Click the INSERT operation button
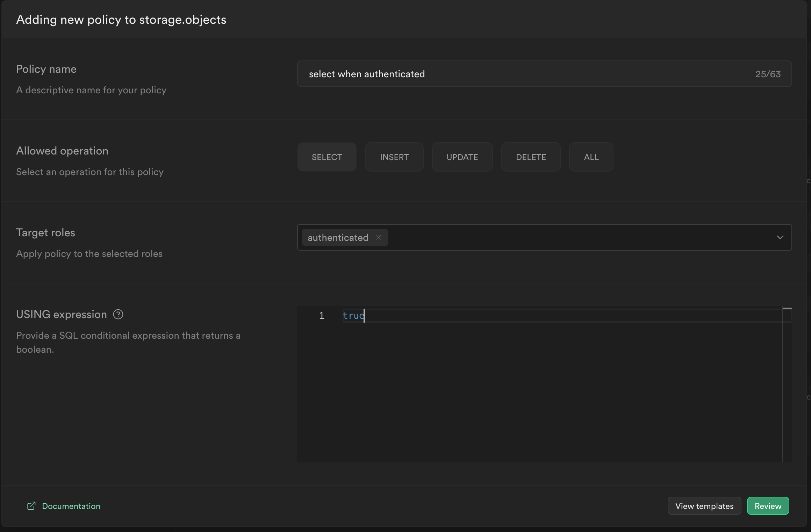Viewport: 811px width, 532px height. click(x=394, y=157)
